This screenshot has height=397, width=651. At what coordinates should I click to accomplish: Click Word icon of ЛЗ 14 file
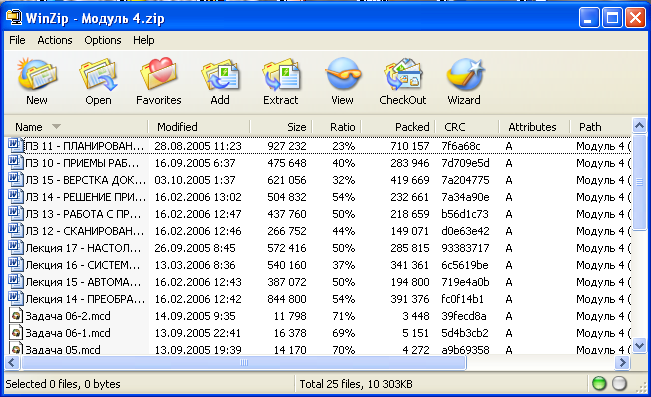coord(15,196)
